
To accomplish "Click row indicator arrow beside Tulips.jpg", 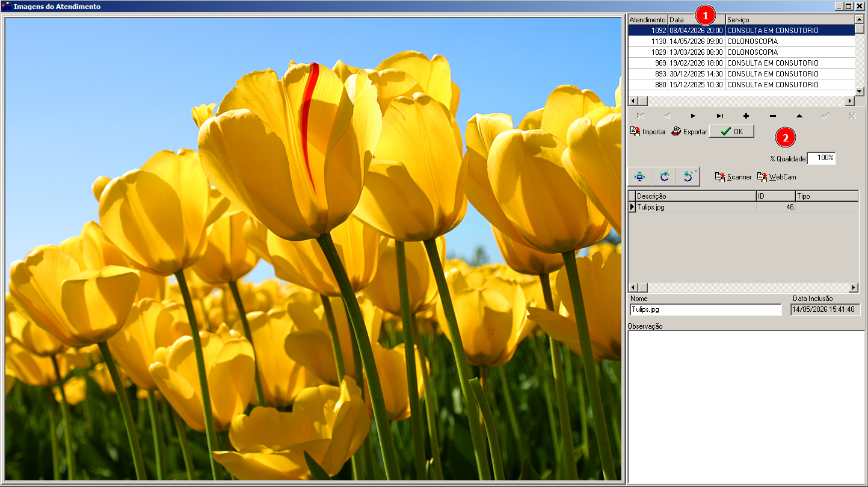I will [632, 207].
